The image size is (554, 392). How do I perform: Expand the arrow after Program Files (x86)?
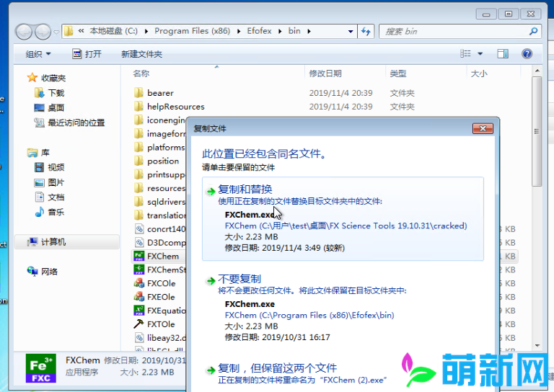(239, 32)
